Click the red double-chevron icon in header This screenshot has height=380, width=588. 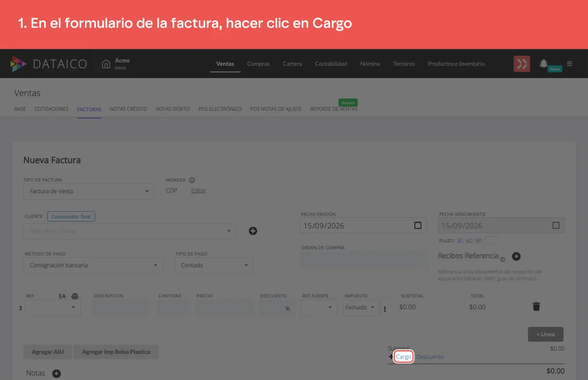tap(522, 64)
